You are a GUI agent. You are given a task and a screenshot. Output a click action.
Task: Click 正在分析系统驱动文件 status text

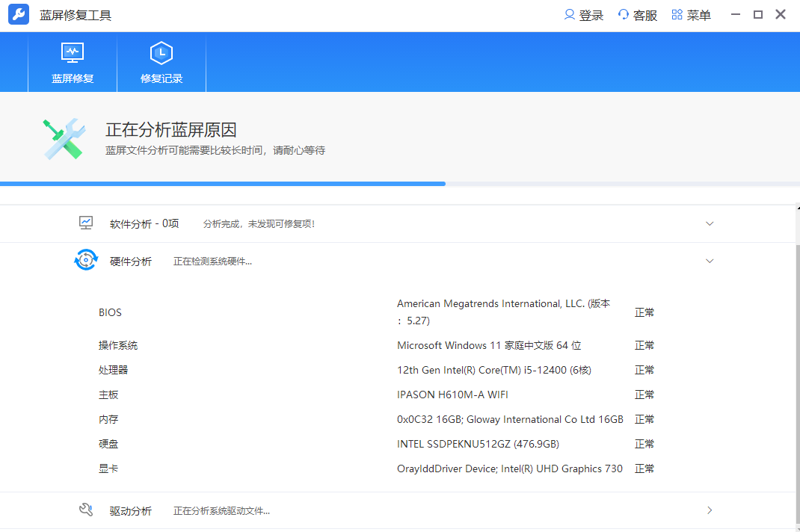[x=221, y=511]
